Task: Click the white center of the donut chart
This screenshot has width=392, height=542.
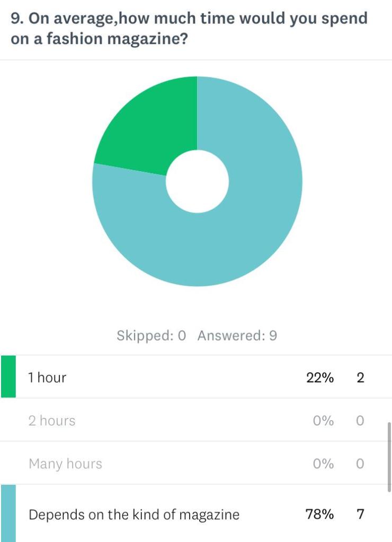Action: [x=197, y=181]
